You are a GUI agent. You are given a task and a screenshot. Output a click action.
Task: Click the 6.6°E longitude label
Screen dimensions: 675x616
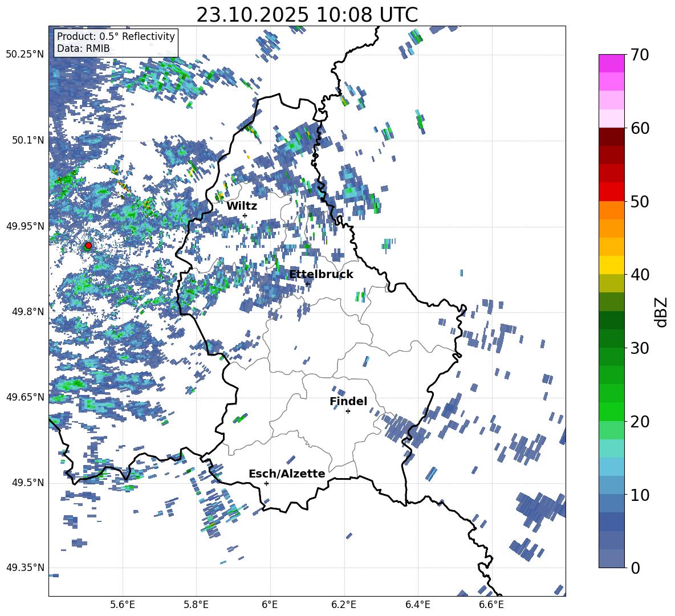(491, 605)
